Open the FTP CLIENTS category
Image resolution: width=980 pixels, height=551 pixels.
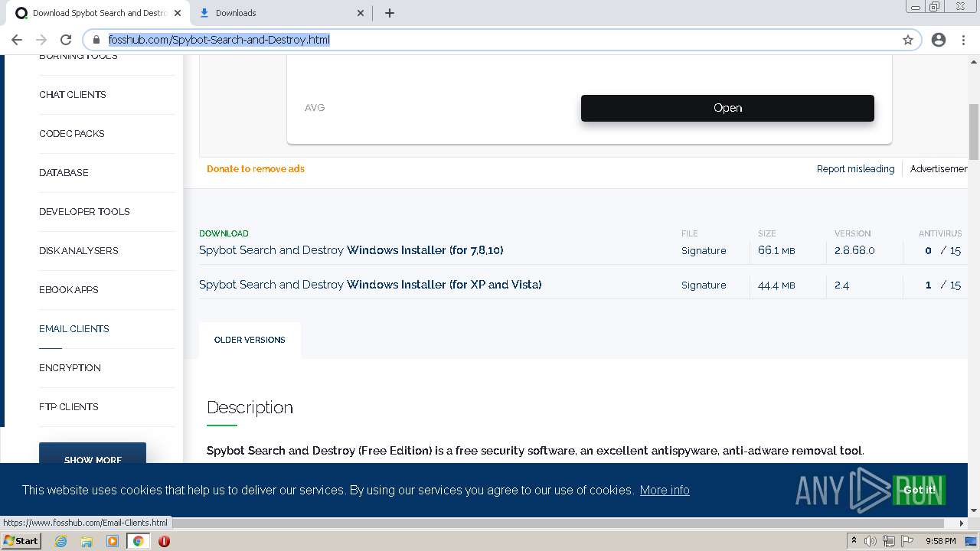pos(69,407)
